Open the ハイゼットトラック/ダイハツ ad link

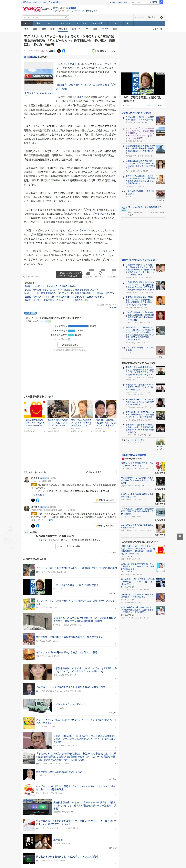[69, 705]
